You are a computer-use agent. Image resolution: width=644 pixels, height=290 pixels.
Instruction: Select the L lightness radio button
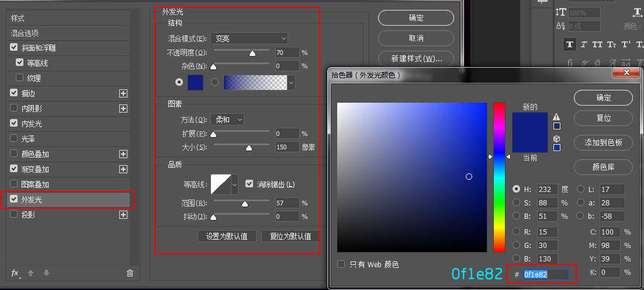coord(581,189)
